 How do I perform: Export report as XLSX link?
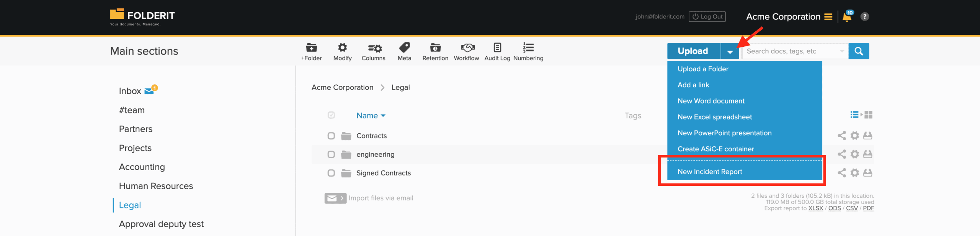(815, 208)
